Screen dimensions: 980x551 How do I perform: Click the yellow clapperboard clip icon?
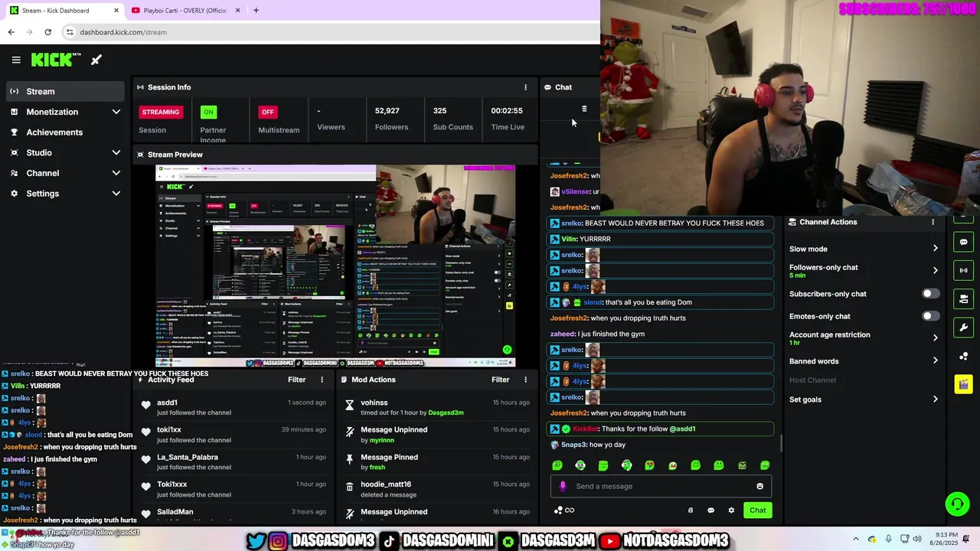[x=963, y=384]
